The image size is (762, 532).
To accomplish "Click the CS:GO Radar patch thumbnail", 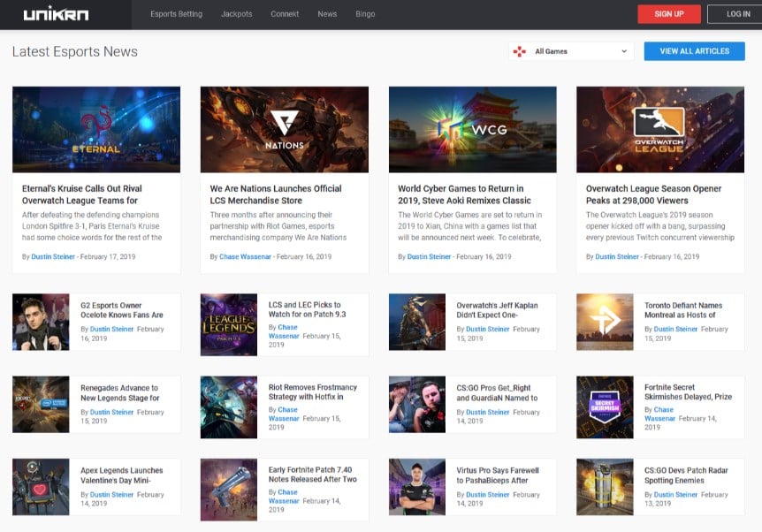I will [x=605, y=487].
